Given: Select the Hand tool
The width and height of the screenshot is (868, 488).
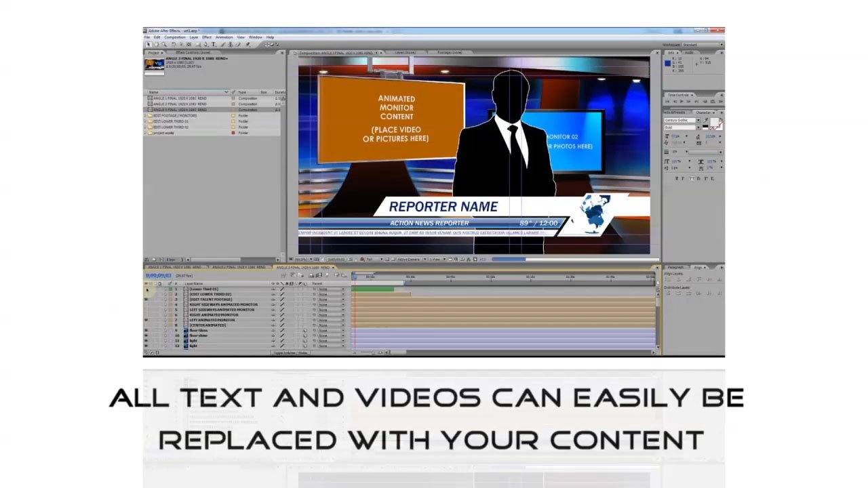Looking at the screenshot, I should 156,44.
